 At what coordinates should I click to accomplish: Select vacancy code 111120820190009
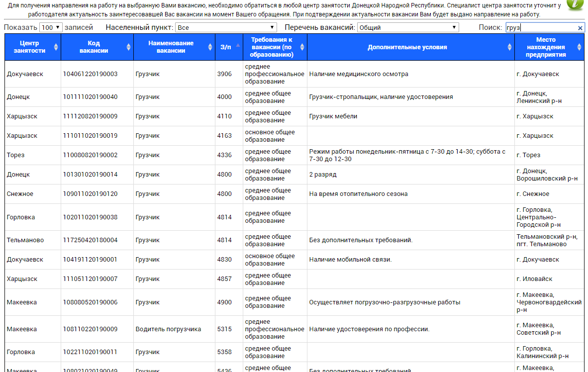coord(90,116)
